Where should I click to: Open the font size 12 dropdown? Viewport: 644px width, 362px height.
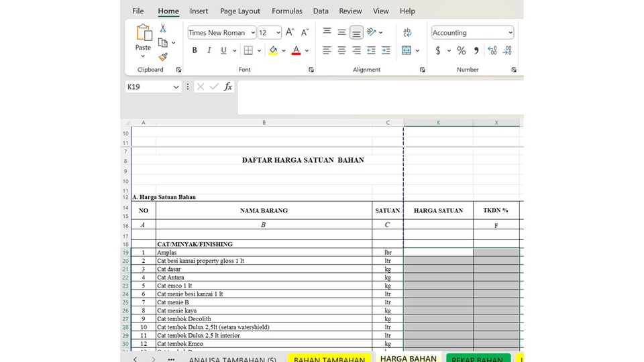tap(278, 33)
